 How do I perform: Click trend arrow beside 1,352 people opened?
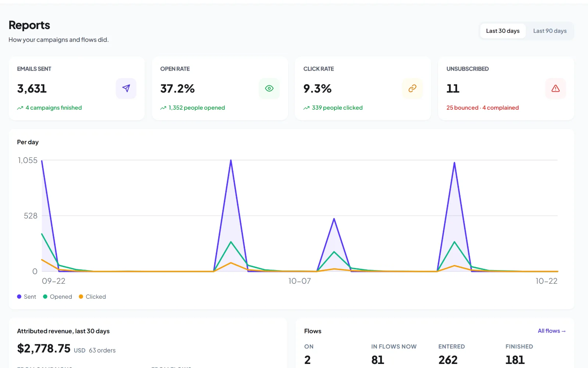point(163,108)
